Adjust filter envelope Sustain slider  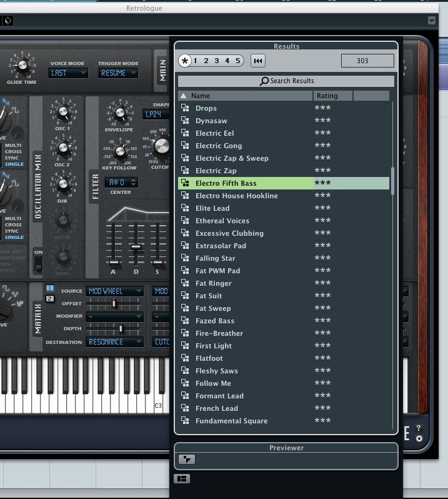(x=157, y=263)
